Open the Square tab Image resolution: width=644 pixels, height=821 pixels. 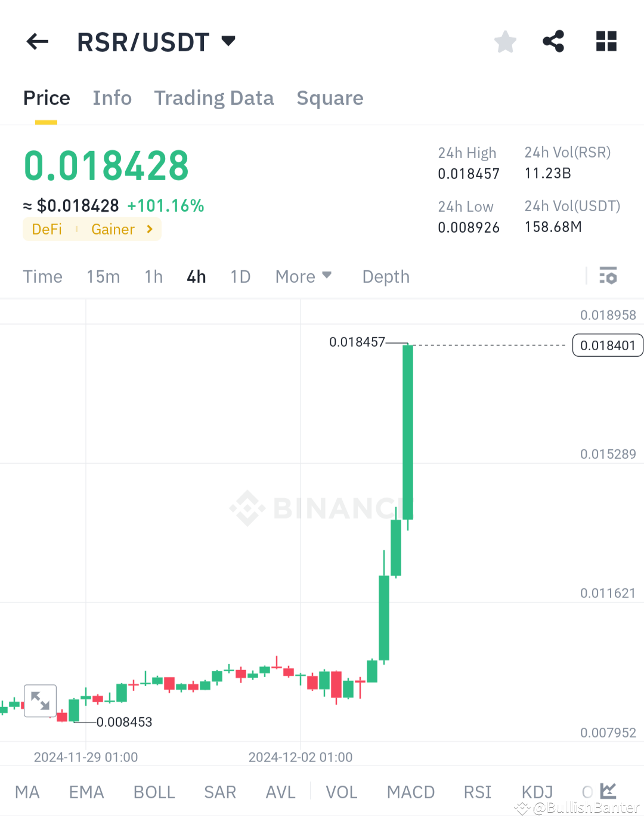pyautogui.click(x=330, y=97)
